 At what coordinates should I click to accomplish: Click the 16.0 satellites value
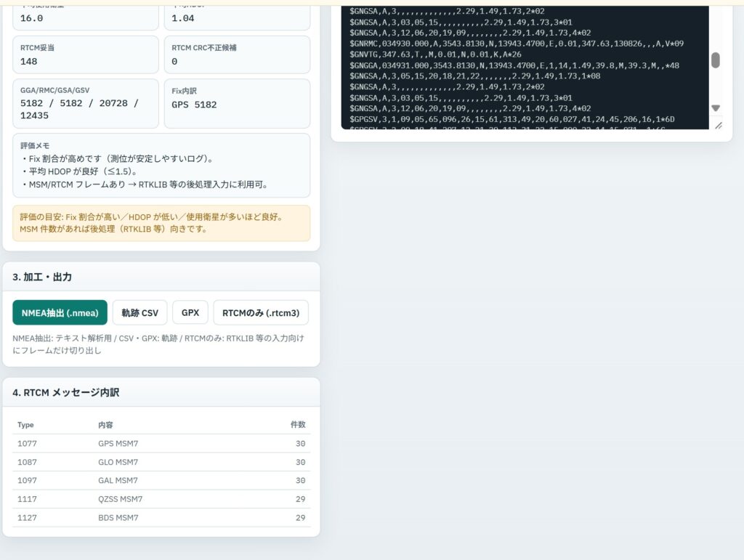click(x=31, y=18)
